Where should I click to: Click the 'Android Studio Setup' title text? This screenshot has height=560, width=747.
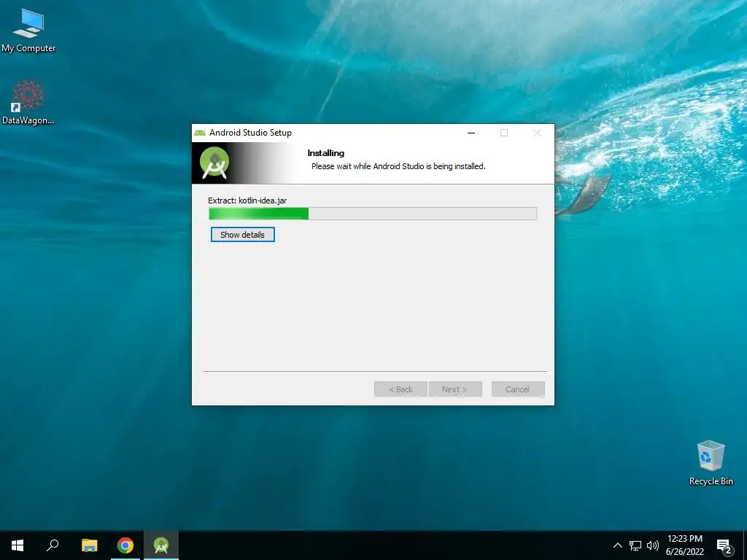click(251, 133)
